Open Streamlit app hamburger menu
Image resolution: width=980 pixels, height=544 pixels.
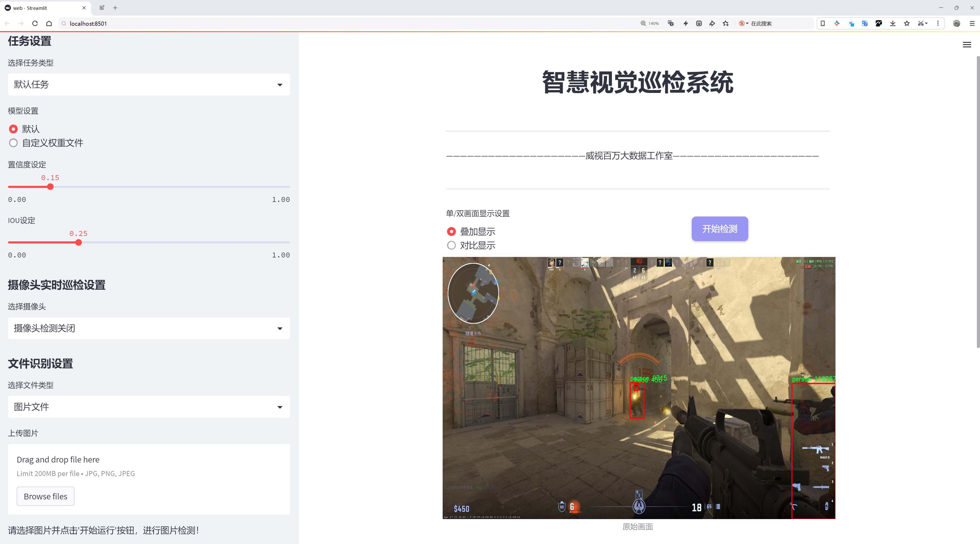967,45
